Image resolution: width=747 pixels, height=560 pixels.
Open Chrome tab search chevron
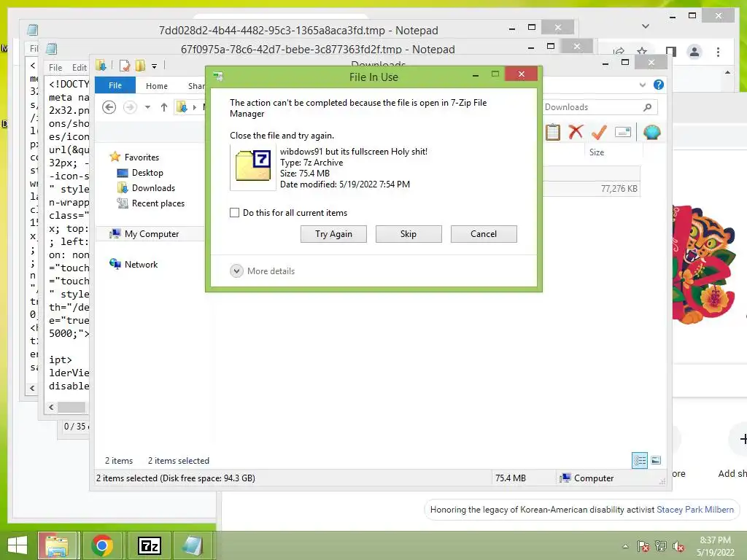point(646,26)
